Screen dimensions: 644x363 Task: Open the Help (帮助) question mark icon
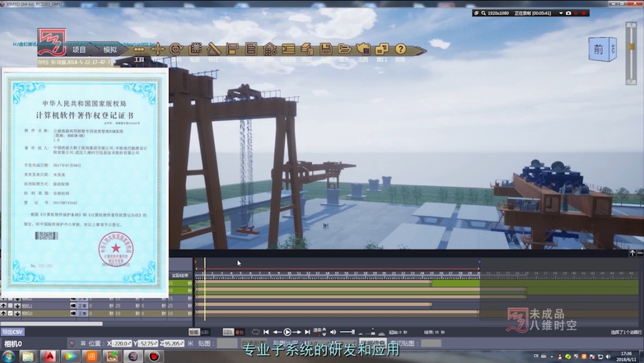(x=400, y=49)
